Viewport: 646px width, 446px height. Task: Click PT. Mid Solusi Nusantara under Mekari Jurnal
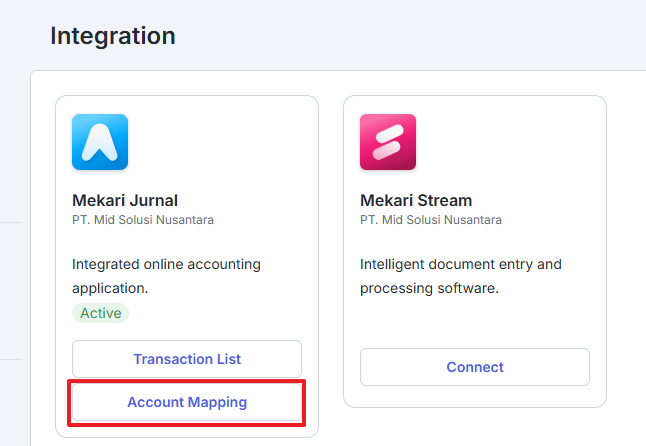tap(143, 220)
